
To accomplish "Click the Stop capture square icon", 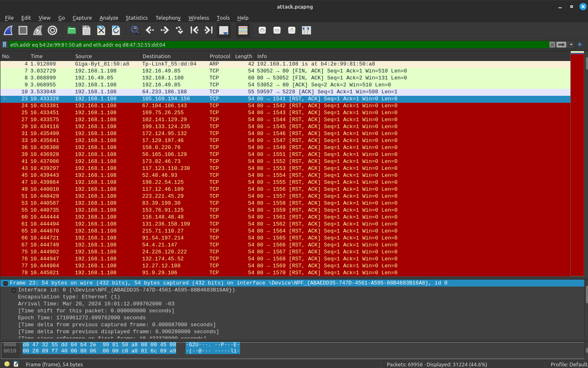I will (23, 30).
